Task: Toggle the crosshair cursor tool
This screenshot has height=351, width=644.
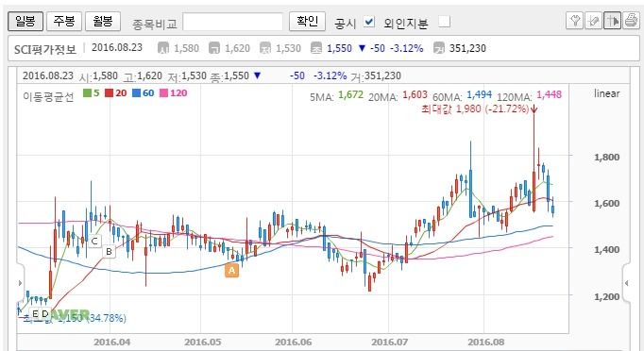Action: pos(612,20)
